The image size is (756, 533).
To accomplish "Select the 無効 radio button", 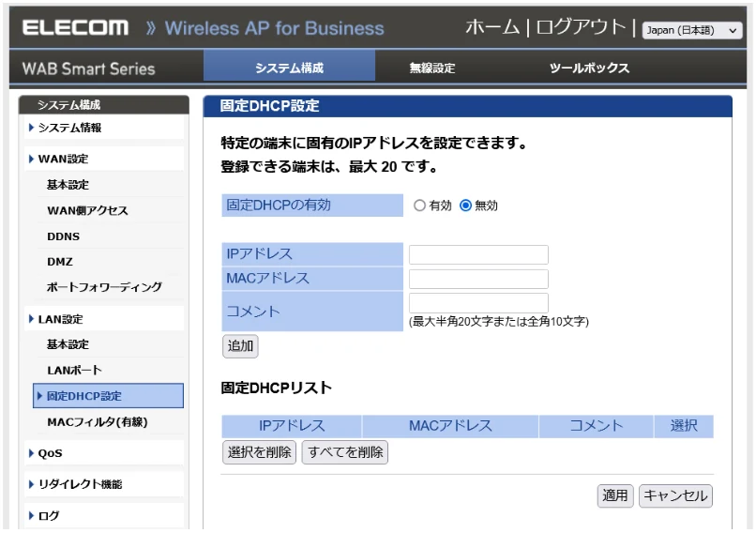I will pos(465,206).
